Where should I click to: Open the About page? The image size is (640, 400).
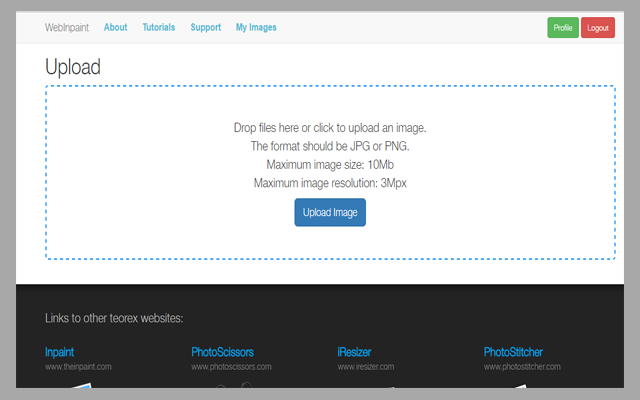(116, 28)
